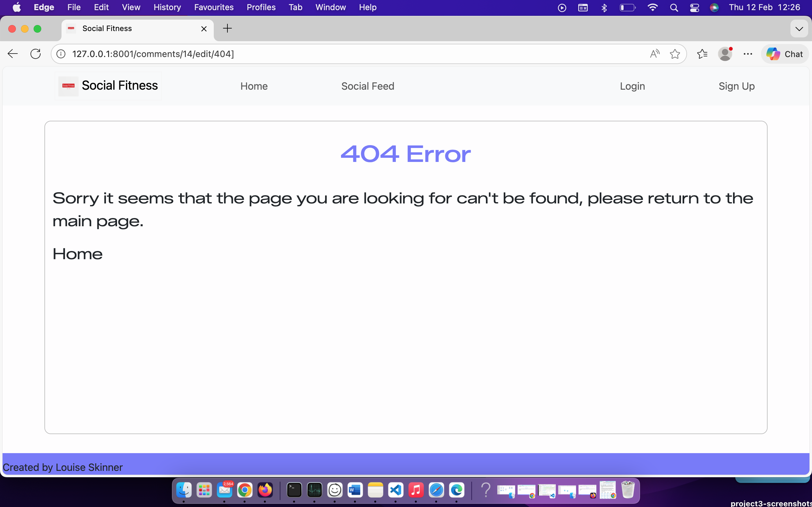Open Spotlight search from menu bar
This screenshot has width=812, height=507.
tap(674, 7)
